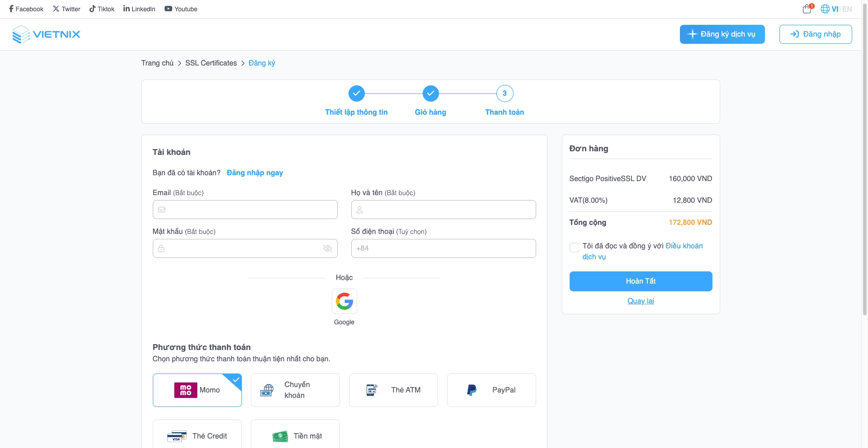Select PayPal payment method

pos(491,390)
